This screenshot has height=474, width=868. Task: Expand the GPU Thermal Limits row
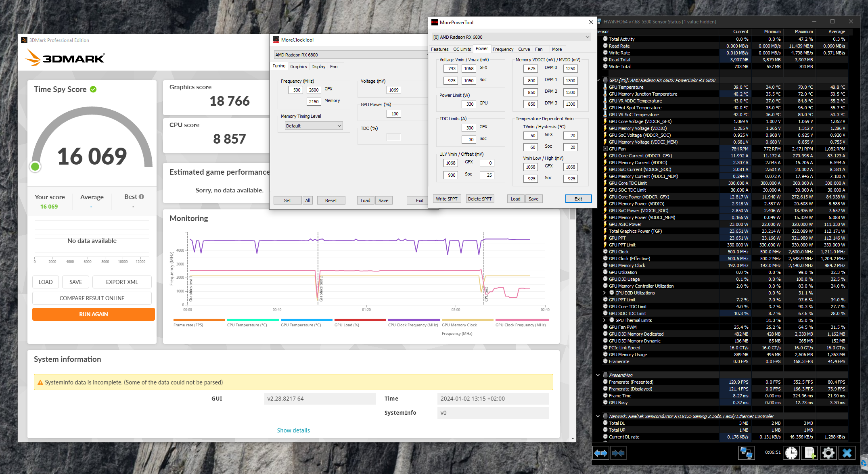tap(604, 320)
